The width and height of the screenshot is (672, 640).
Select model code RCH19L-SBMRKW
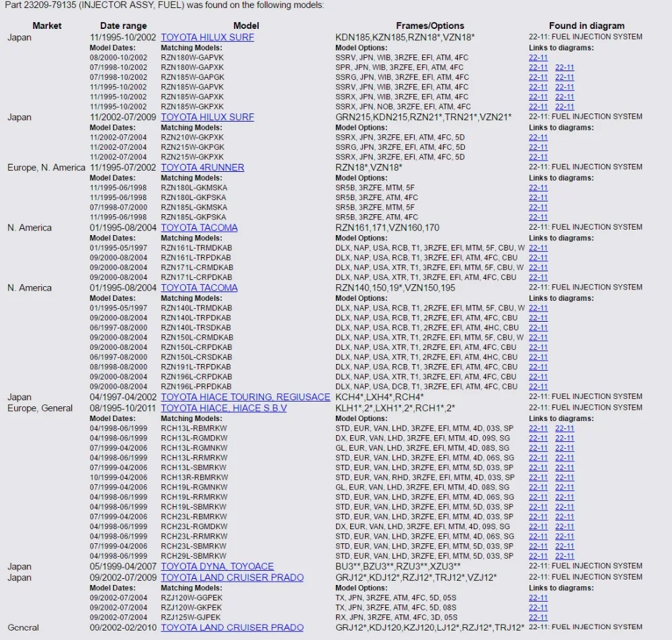(194, 507)
